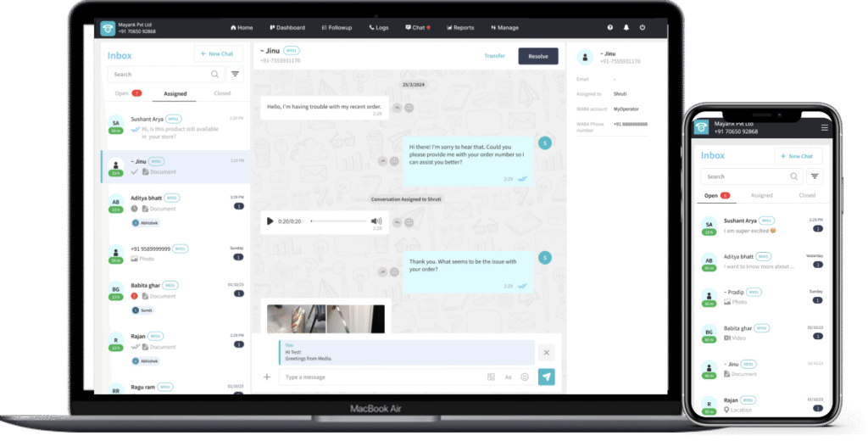Switch to the Closed tab on phone
This screenshot has height=447, width=868.
pyautogui.click(x=807, y=196)
